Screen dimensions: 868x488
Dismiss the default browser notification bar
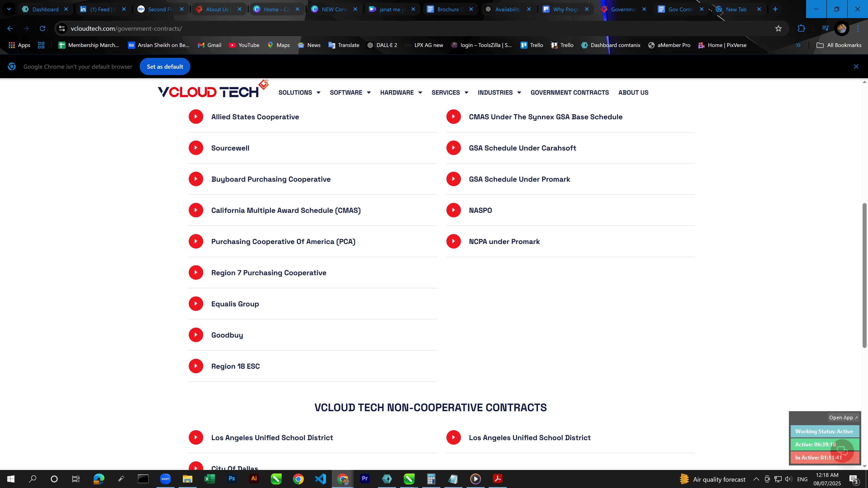click(856, 67)
